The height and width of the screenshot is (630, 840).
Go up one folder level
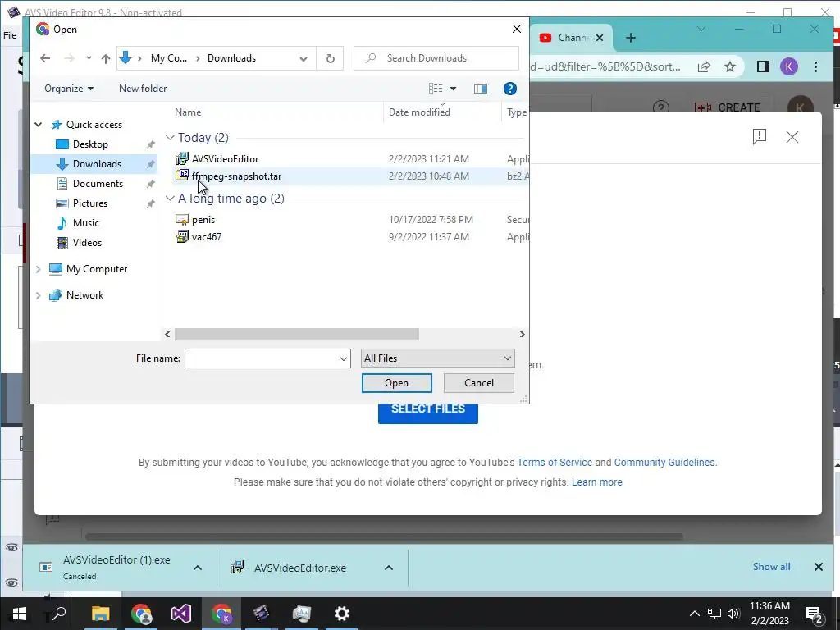click(106, 58)
